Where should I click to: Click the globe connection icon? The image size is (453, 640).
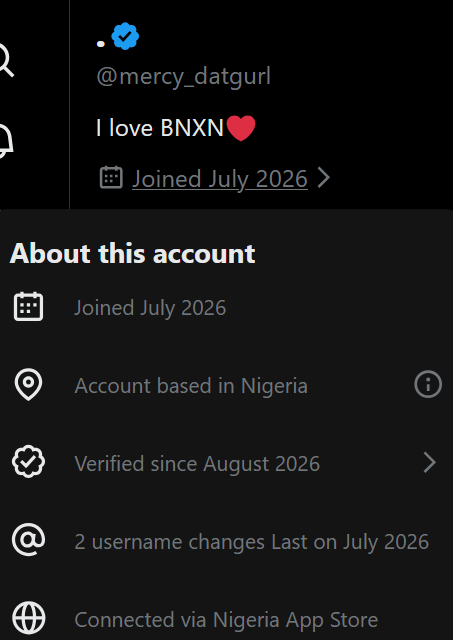pos(28,618)
